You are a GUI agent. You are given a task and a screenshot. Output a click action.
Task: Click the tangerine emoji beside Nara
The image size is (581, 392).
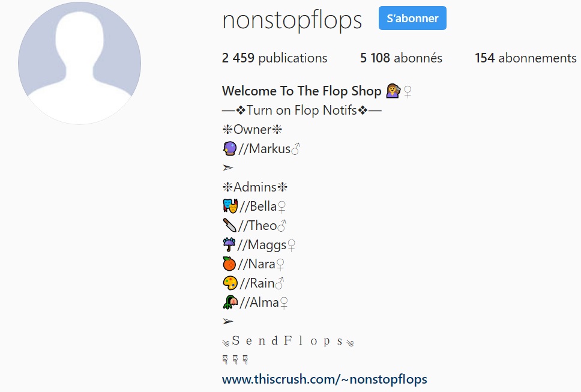click(229, 264)
